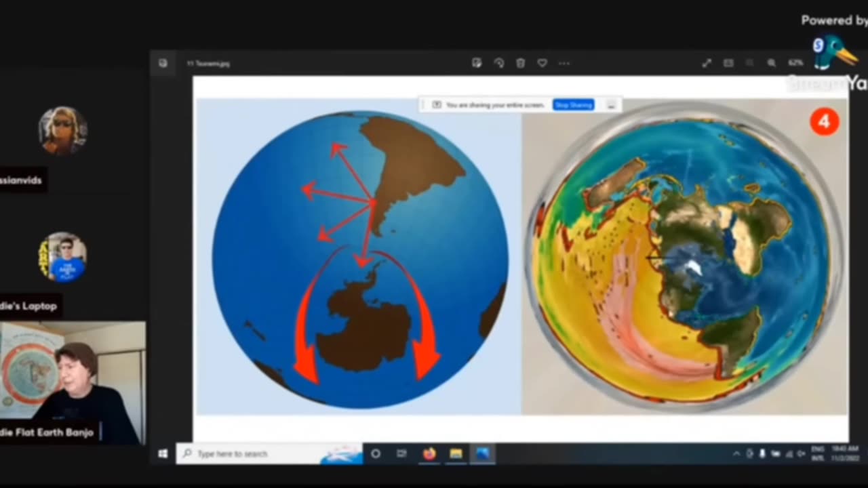The height and width of the screenshot is (488, 868).
Task: Click the StreamYard duck logo
Action: pyautogui.click(x=835, y=52)
